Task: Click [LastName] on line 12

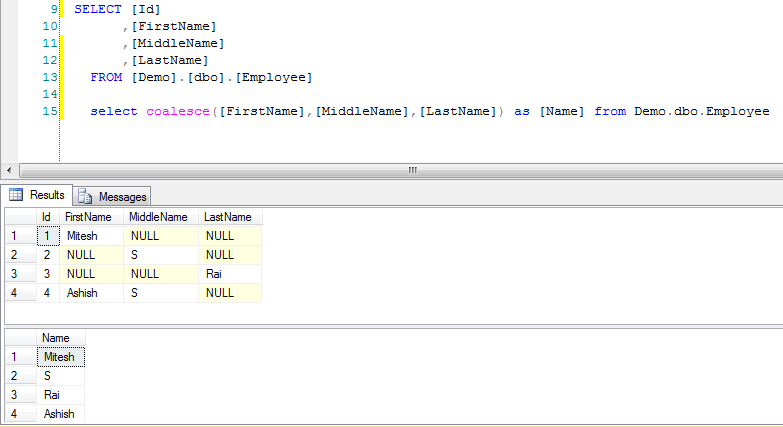Action: tap(170, 60)
